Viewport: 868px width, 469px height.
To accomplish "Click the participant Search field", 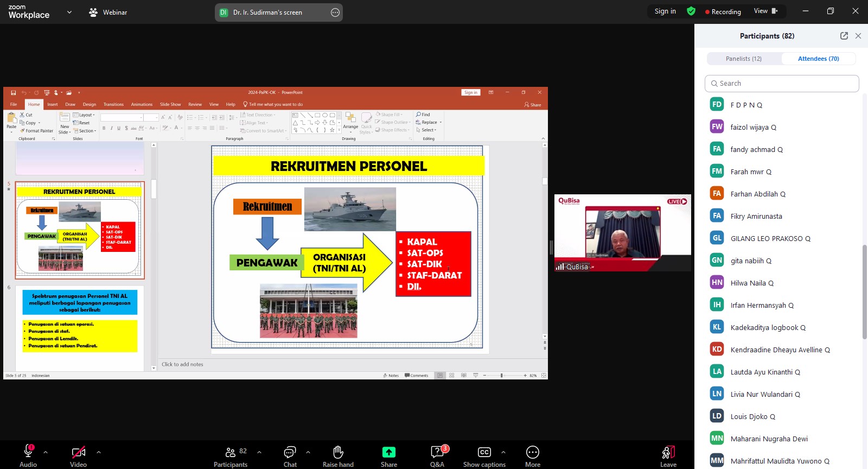I will pyautogui.click(x=782, y=84).
